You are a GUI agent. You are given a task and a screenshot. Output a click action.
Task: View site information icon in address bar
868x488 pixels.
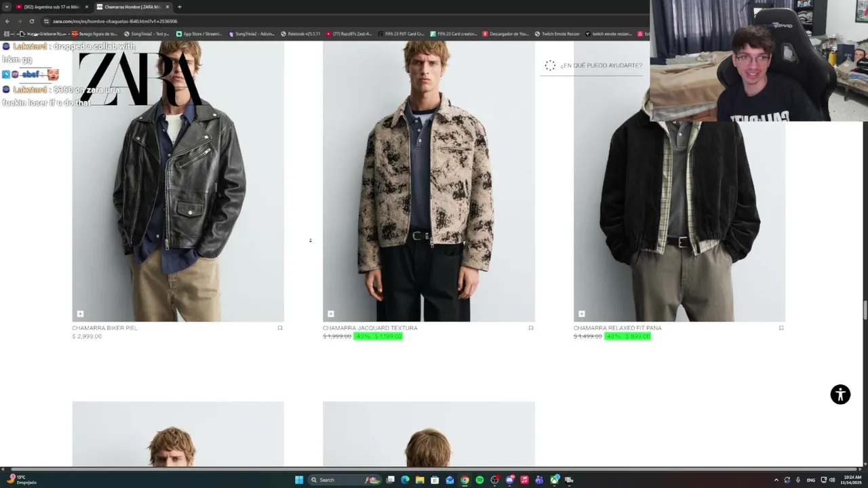coord(47,21)
